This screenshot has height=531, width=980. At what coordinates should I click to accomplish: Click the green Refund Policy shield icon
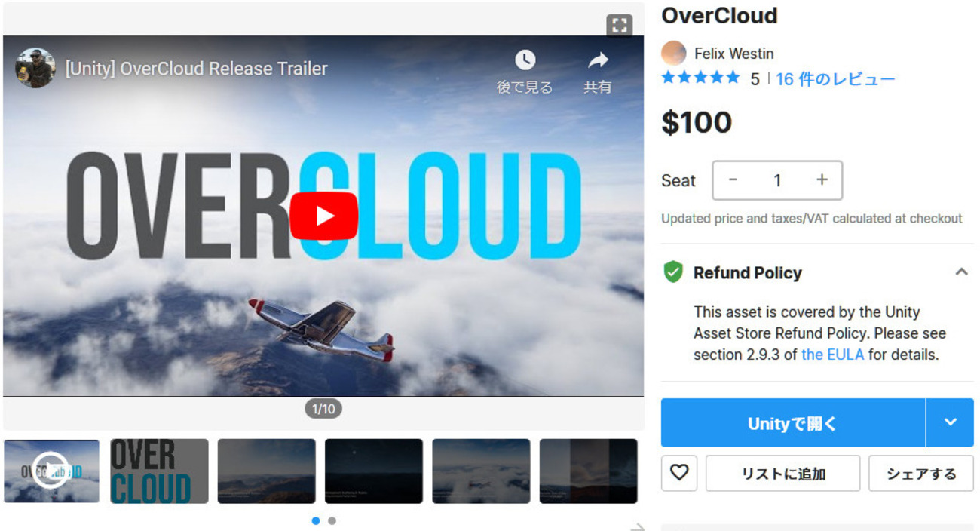coord(672,272)
